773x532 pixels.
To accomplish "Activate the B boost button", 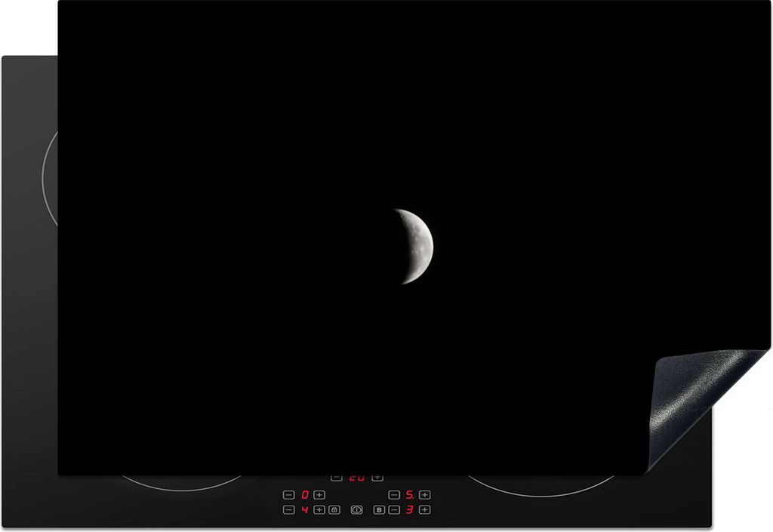I will [379, 510].
